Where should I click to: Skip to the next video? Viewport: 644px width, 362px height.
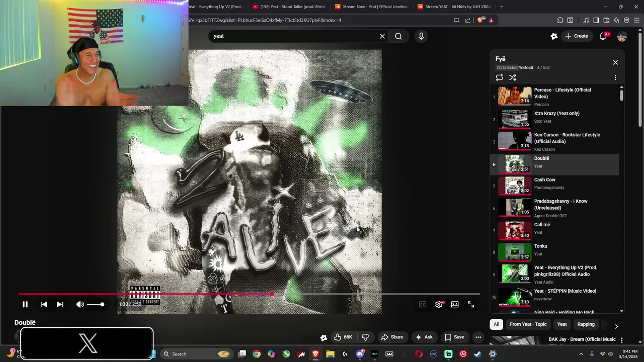point(60,304)
